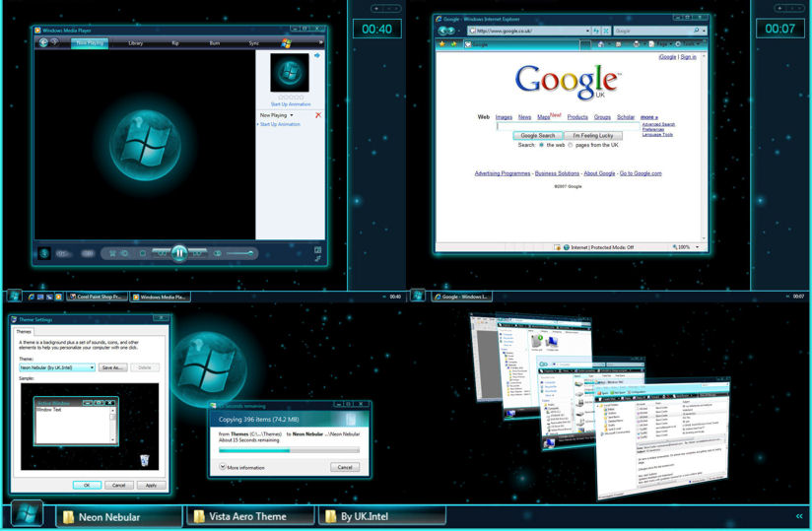Viewport: 812px width, 531px height.
Task: Open the Burn tab in Media Player
Action: coord(215,43)
